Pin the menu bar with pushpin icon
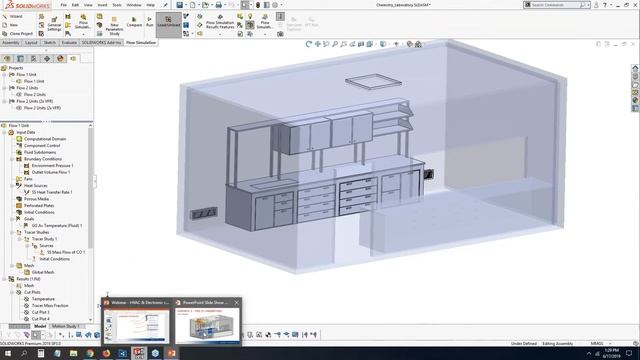Image resolution: width=640 pixels, height=360 pixels. tap(165, 5)
